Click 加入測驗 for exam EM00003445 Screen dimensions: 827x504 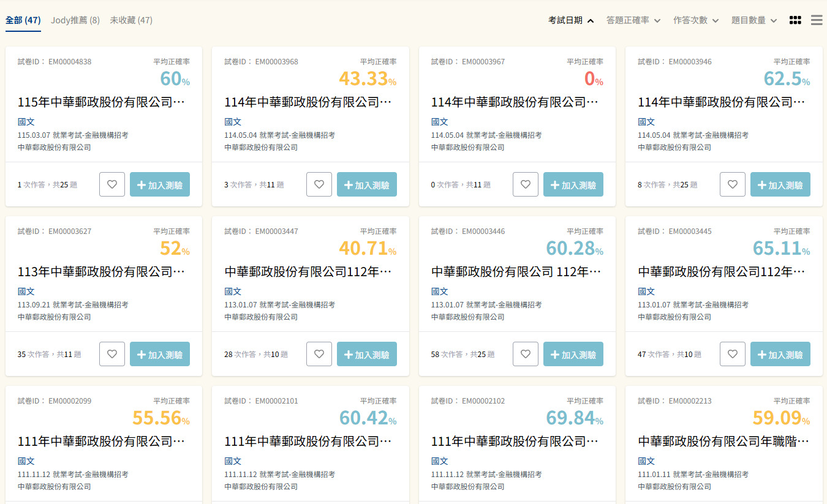pyautogui.click(x=780, y=354)
